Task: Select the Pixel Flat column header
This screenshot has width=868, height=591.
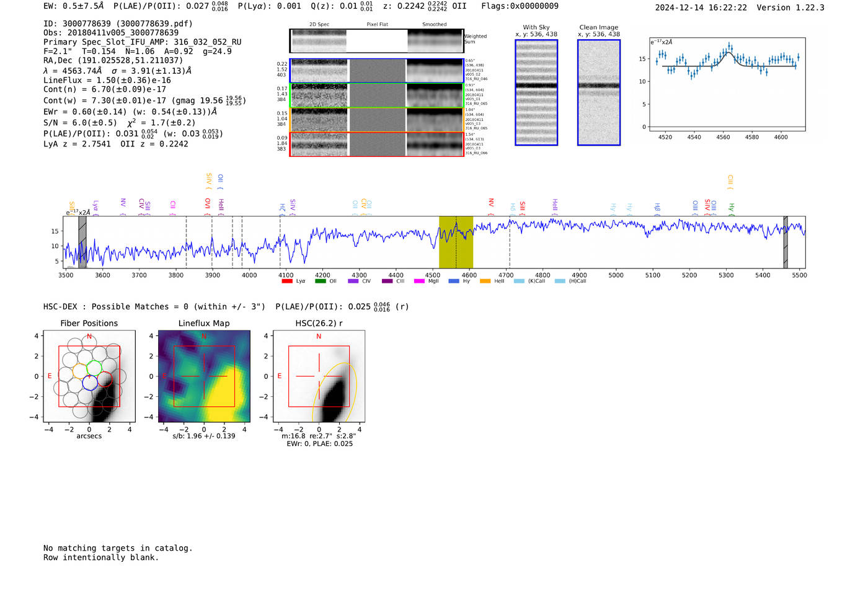Action: (377, 24)
